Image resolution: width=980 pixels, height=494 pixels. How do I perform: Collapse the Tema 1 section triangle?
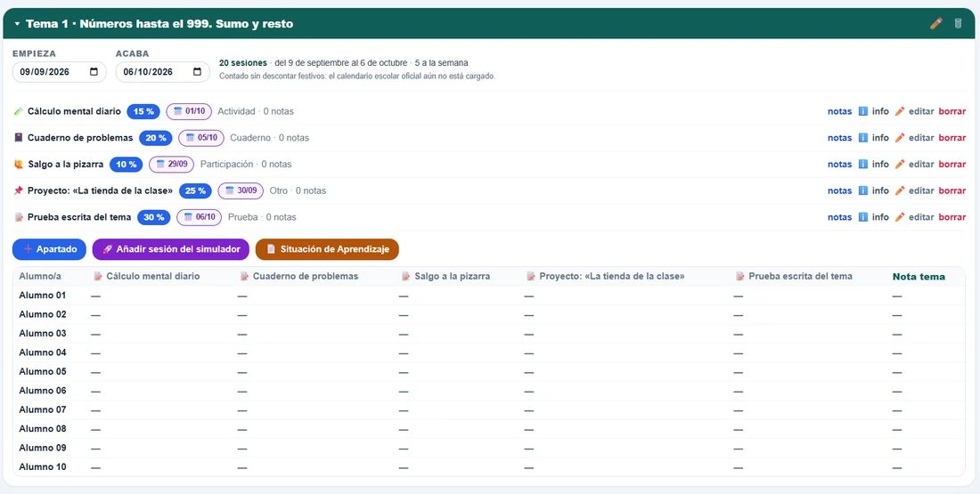click(18, 24)
